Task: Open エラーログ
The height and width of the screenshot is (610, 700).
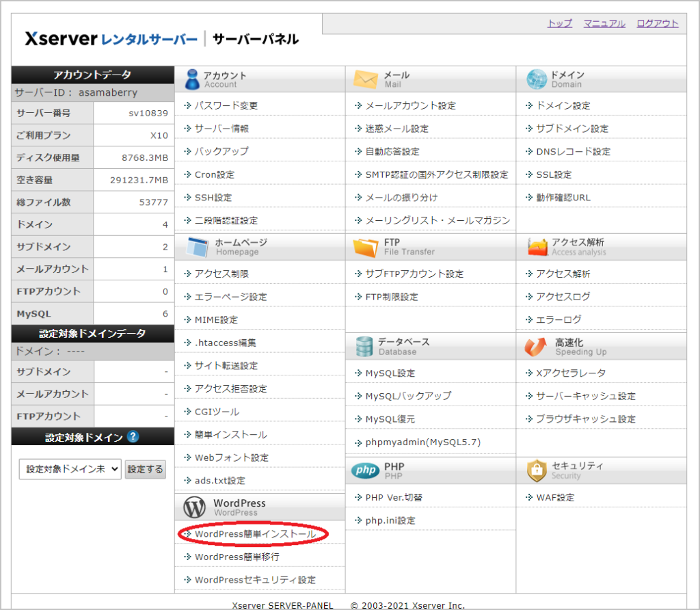Action: (558, 320)
